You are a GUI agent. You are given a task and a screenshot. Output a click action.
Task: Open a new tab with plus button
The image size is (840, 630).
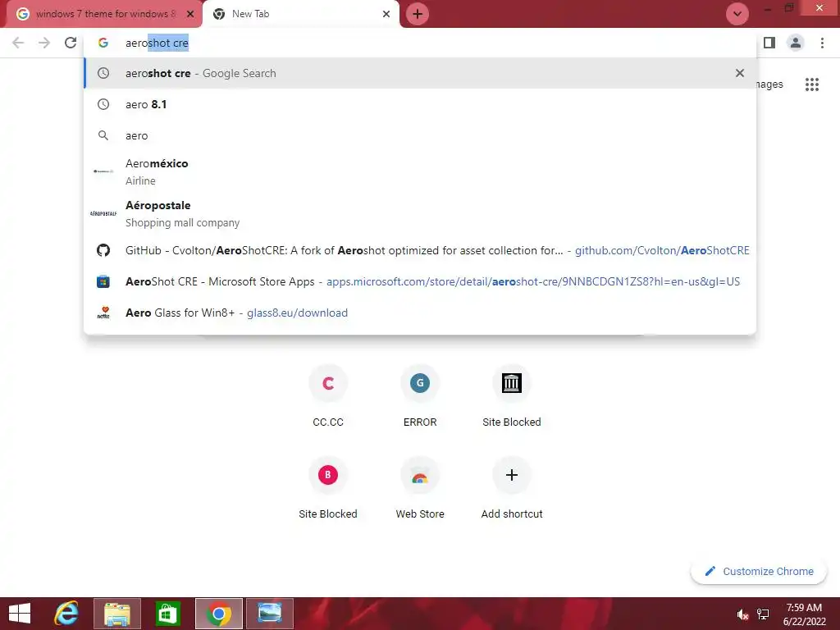tap(418, 14)
